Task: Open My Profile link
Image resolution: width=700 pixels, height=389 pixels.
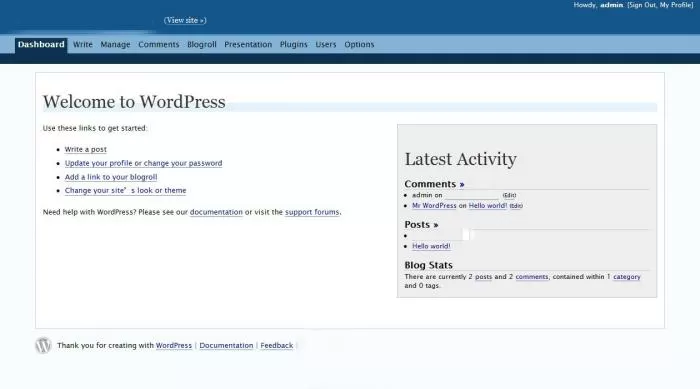Action: click(676, 5)
